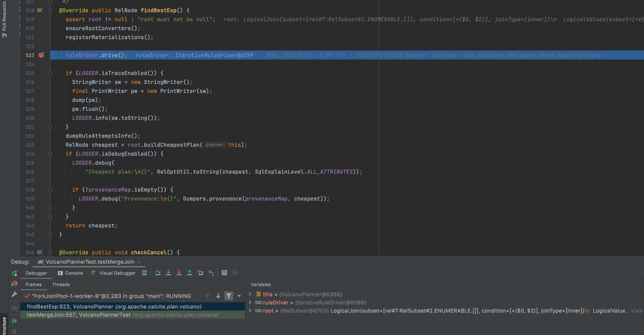Click the Run to Cursor icon
The width and height of the screenshot is (644, 335).
tap(211, 273)
